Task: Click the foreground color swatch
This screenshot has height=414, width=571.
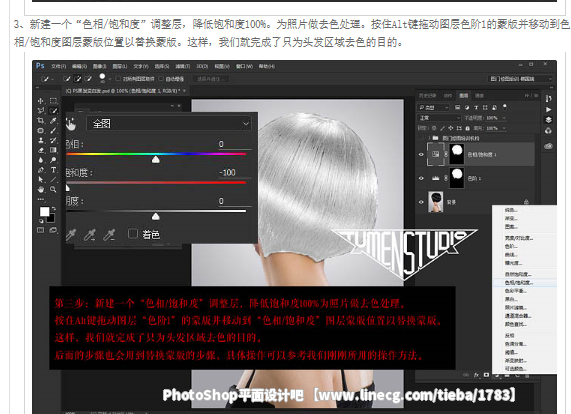Action: 44,212
